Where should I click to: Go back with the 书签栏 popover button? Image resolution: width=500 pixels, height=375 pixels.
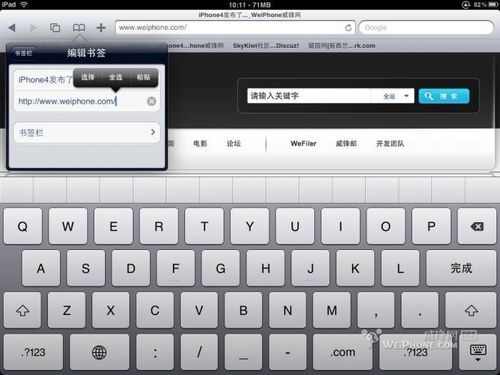(23, 53)
